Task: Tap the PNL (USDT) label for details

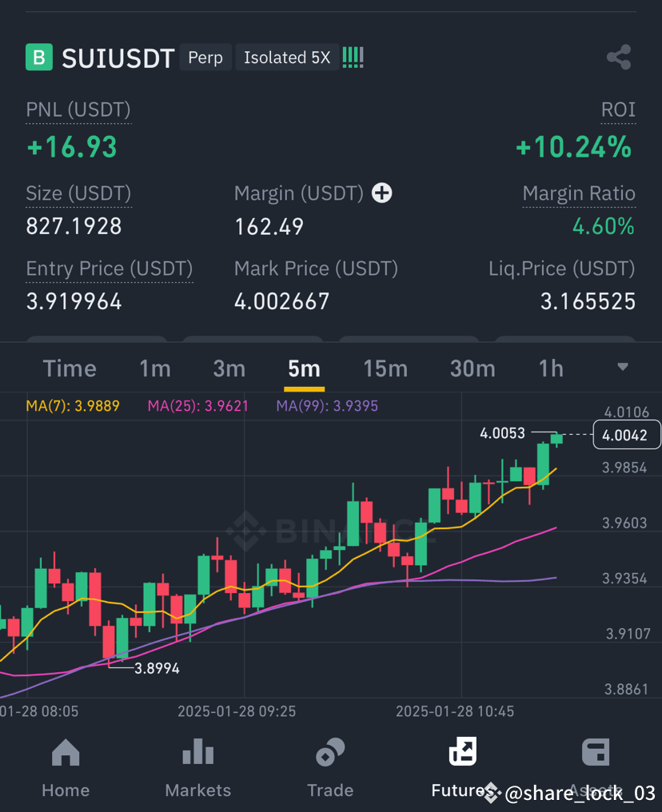Action: tap(78, 109)
